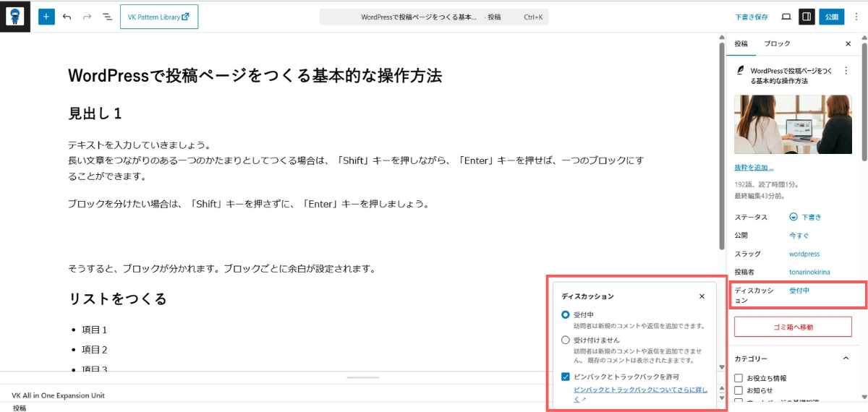Edit the slug wordpress

point(804,254)
